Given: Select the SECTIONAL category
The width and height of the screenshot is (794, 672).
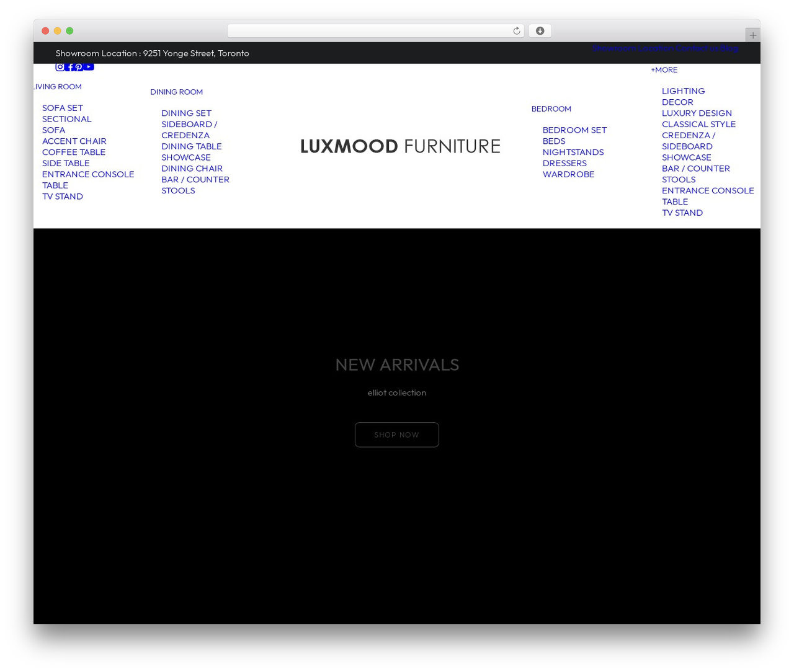Looking at the screenshot, I should [67, 119].
